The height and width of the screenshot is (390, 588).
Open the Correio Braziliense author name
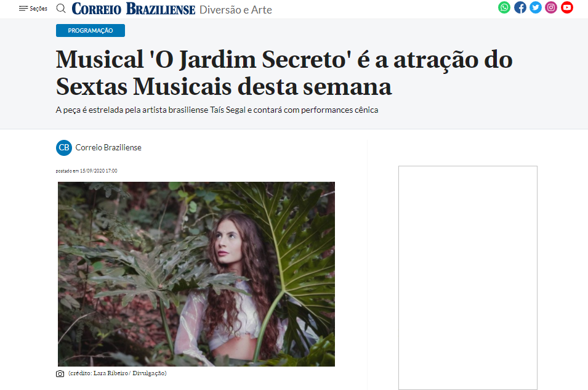(108, 147)
